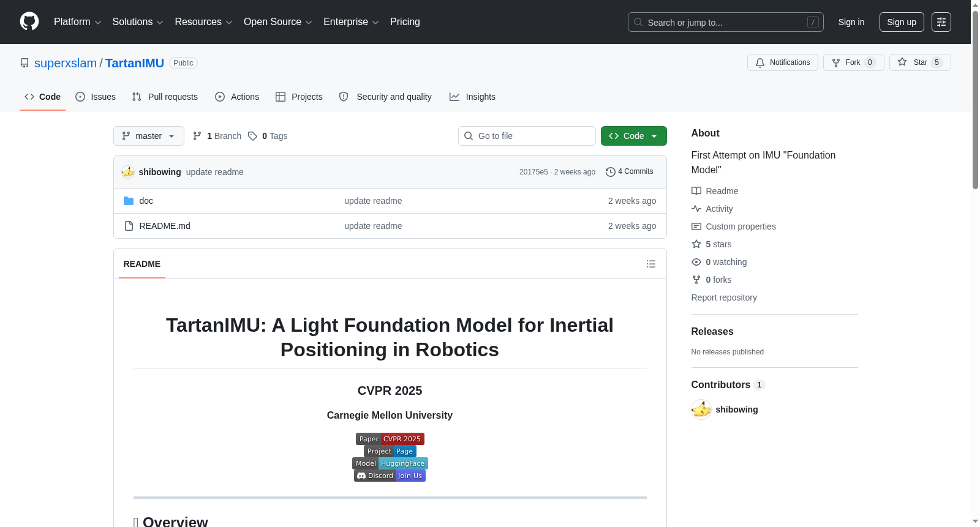Open the GitHub homepage logo
The width and height of the screenshot is (980, 527).
coord(29,21)
